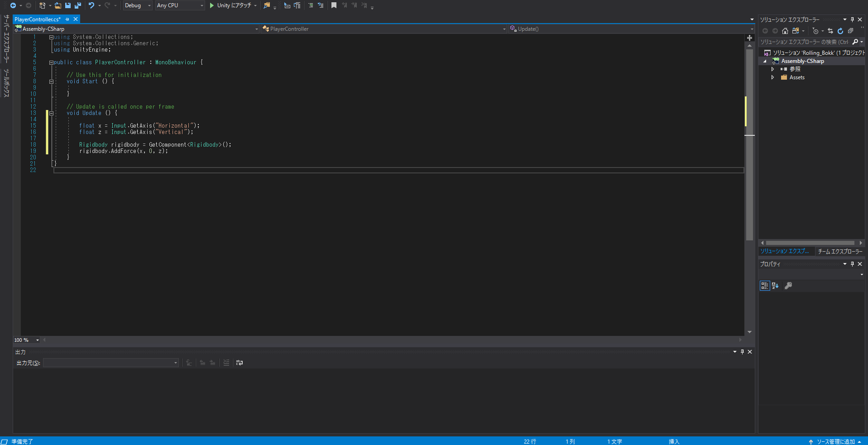
Task: Click the Open File folder icon
Action: coord(58,5)
